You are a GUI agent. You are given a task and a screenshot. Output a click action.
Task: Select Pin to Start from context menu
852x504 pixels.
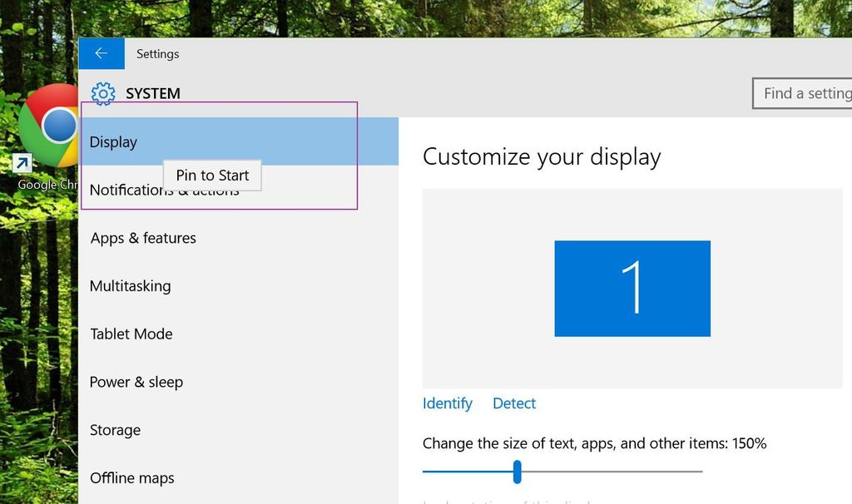[211, 175]
